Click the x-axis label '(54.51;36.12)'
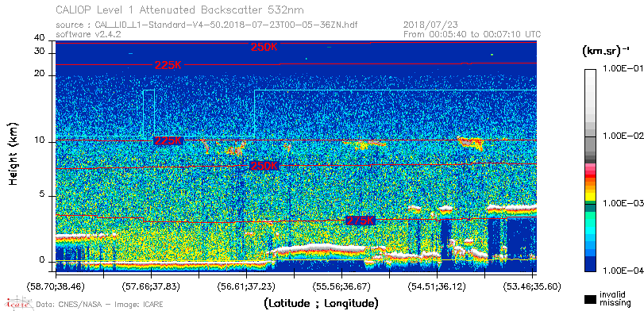 tap(437, 286)
